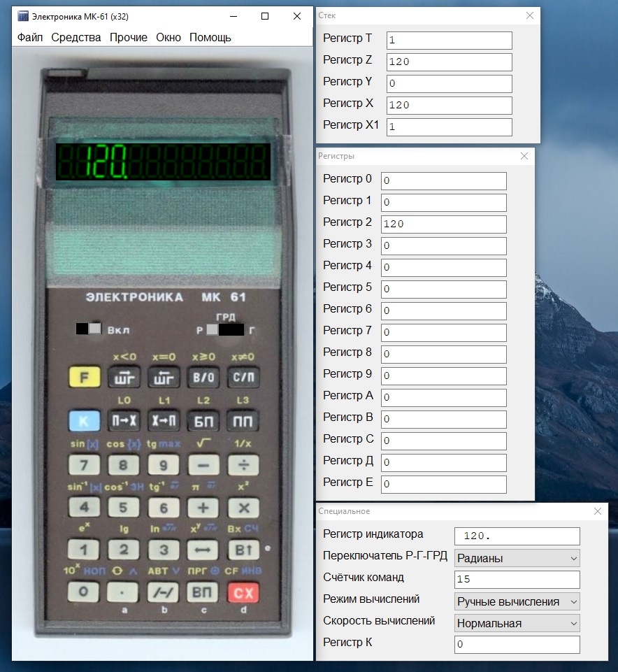Click digit key 4
The image size is (618, 672).
pyautogui.click(x=85, y=508)
